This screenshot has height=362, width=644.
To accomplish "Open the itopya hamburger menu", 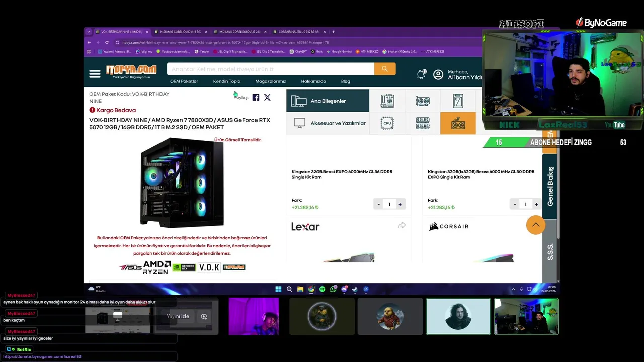I will point(95,74).
